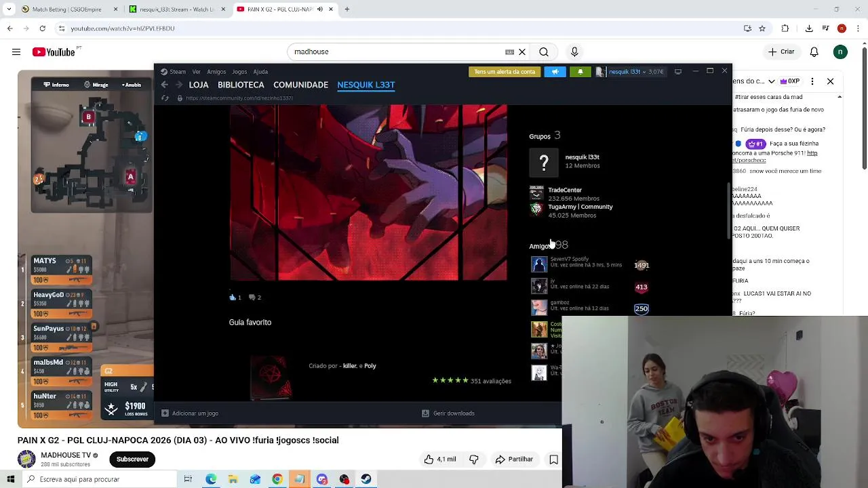The height and width of the screenshot is (488, 868).
Task: Open the on-screen keyboard in search box
Action: [509, 52]
